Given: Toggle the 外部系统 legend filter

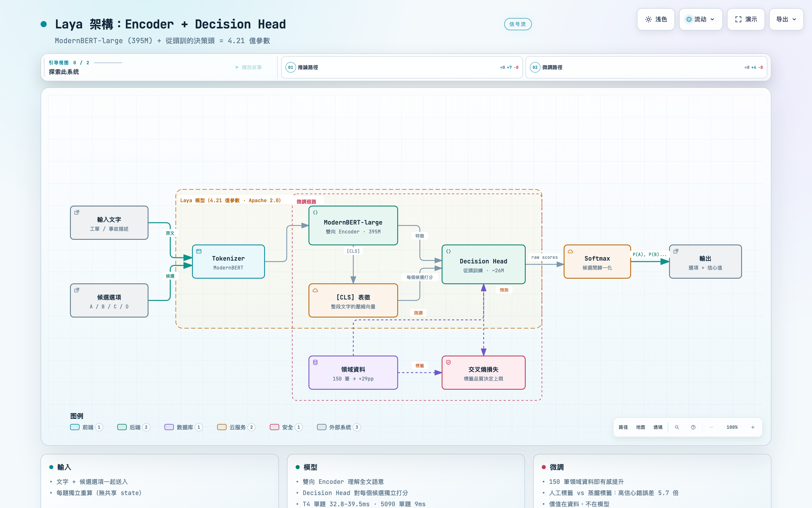Looking at the screenshot, I should (339, 427).
